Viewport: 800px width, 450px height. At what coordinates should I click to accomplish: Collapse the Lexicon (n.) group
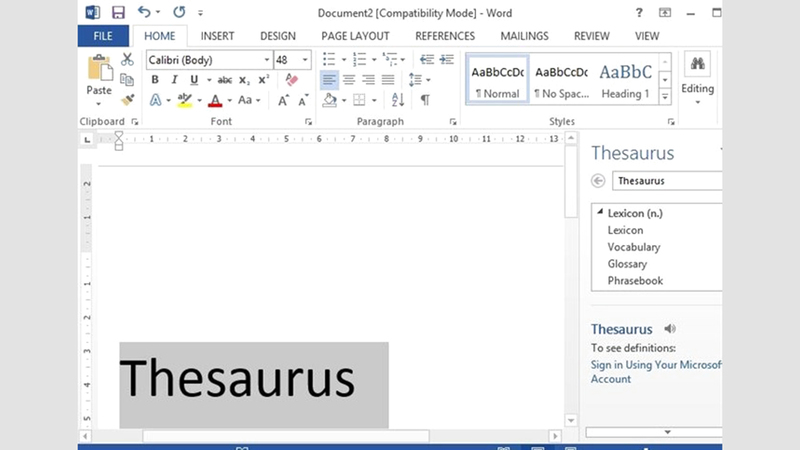pyautogui.click(x=600, y=213)
